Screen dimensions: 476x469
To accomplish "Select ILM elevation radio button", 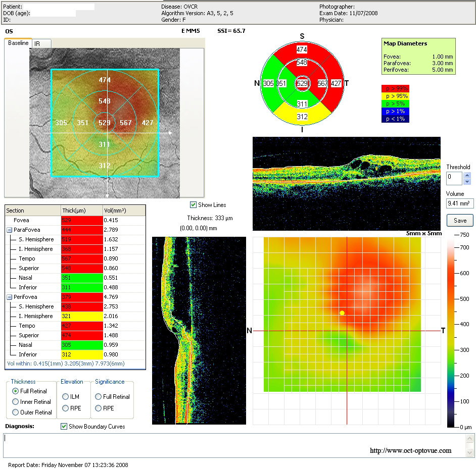I will click(65, 396).
